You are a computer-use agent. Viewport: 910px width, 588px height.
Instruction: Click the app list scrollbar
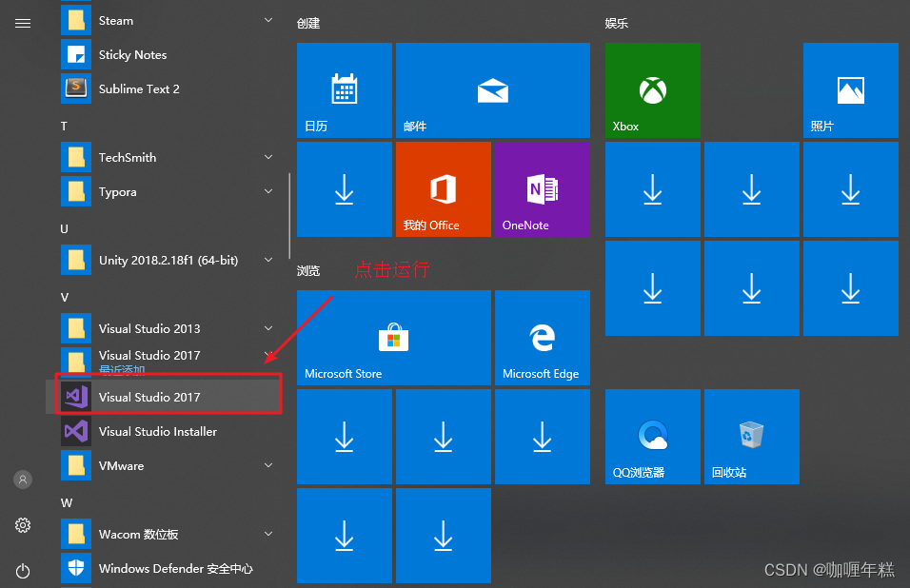coord(289,216)
